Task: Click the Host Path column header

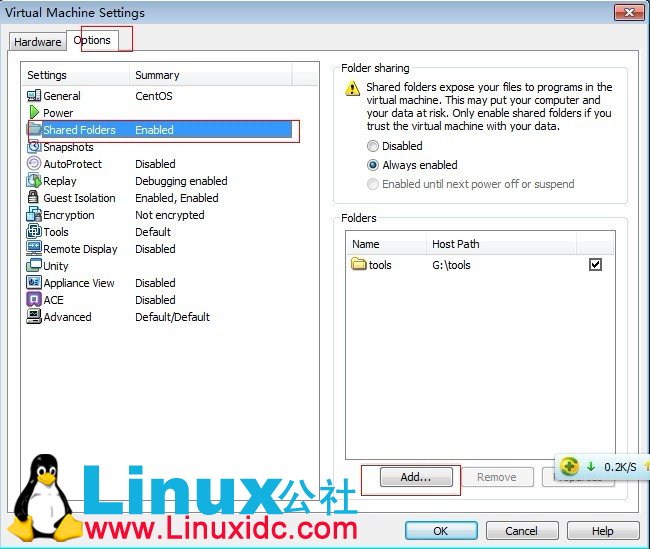Action: coord(501,244)
